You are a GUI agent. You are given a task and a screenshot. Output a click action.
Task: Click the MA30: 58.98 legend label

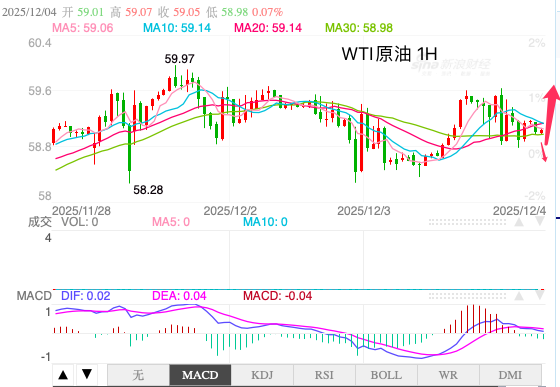coord(359,28)
